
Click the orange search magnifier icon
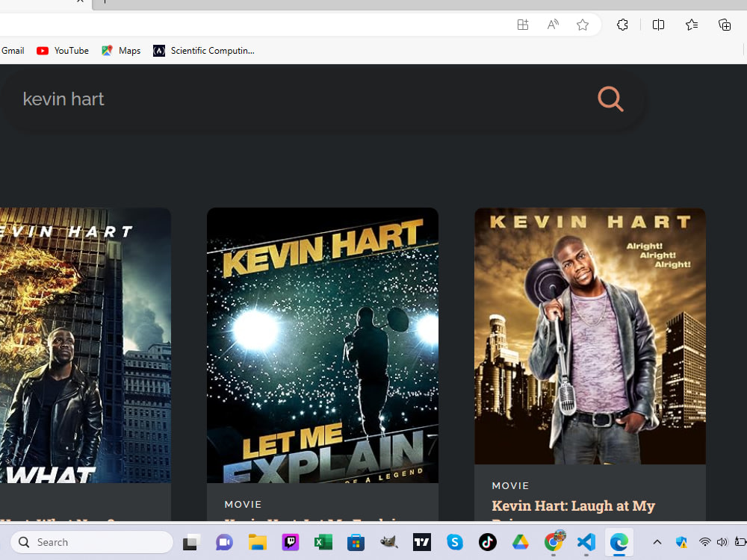click(610, 99)
